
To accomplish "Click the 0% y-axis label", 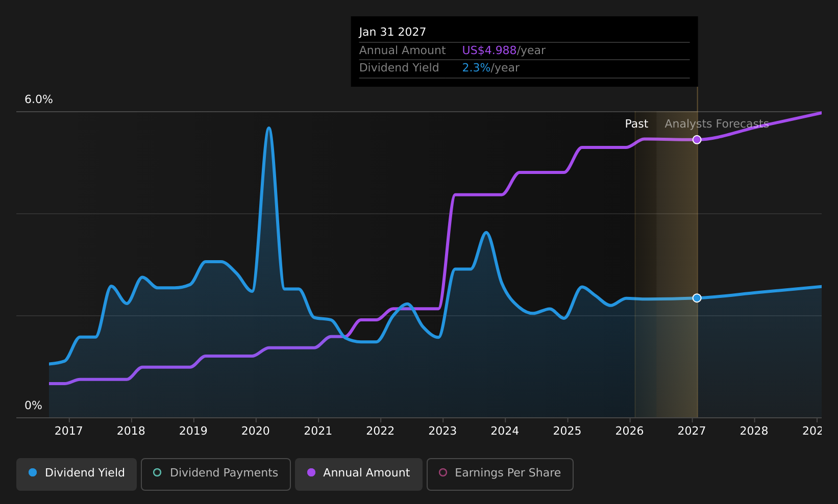I will [x=34, y=406].
